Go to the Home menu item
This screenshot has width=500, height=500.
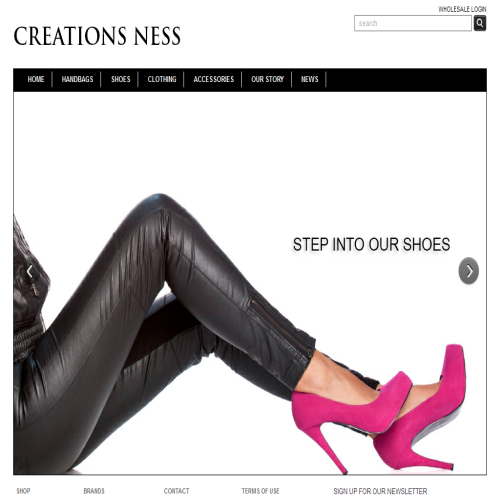coord(36,79)
